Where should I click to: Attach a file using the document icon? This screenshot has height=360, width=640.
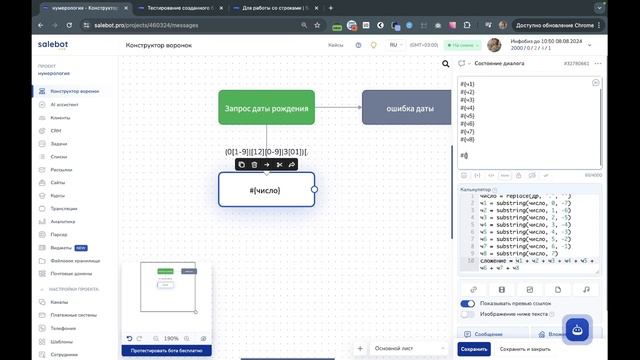point(558,289)
